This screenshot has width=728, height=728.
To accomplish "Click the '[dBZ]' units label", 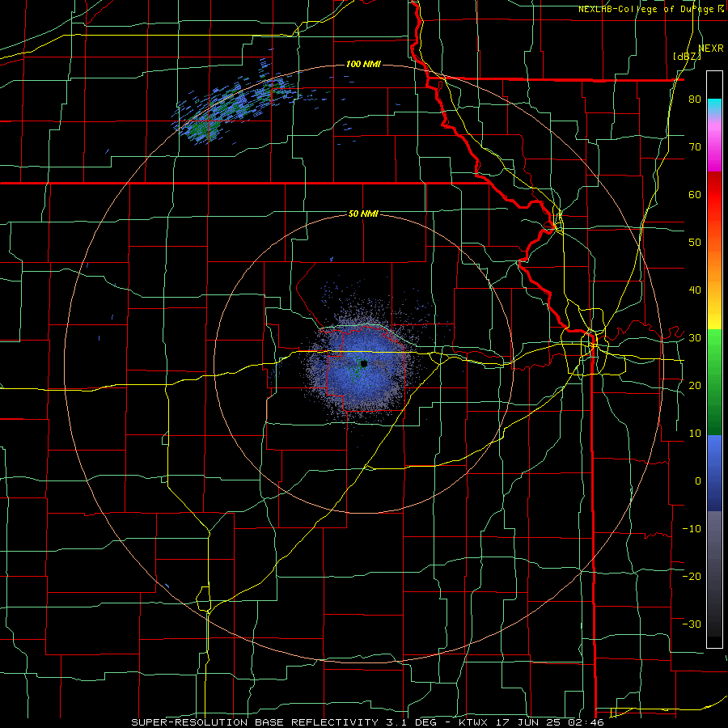I will [x=687, y=57].
